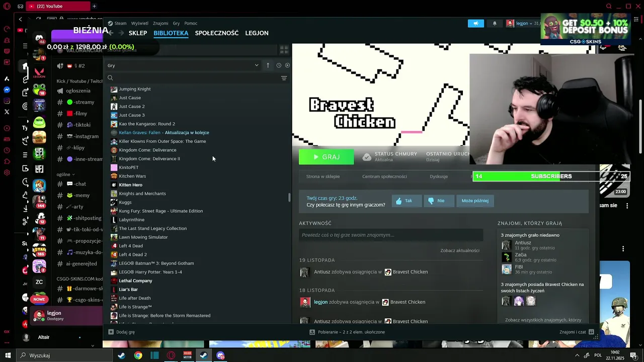The width and height of the screenshot is (644, 362).
Task: Open the library filter options icon
Action: pyautogui.click(x=284, y=78)
